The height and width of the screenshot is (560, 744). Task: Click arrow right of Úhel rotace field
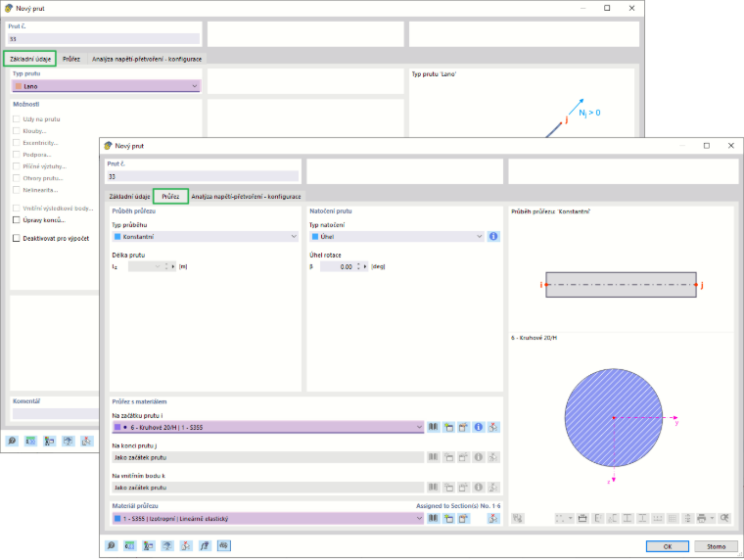click(x=365, y=266)
